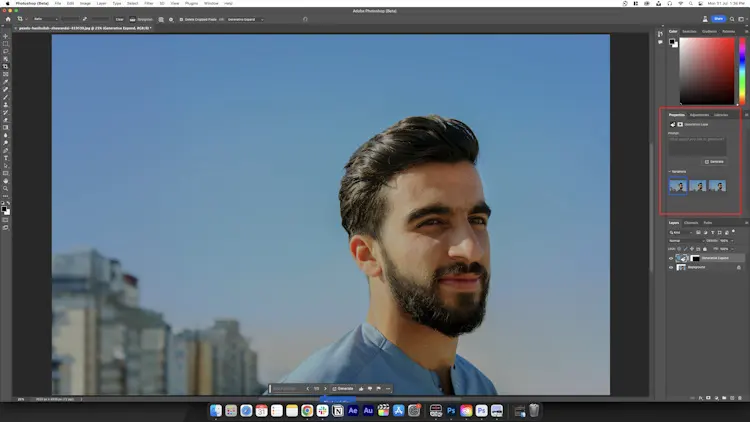The width and height of the screenshot is (750, 422).
Task: Select the Hand tool in the toolbar
Action: [x=6, y=181]
